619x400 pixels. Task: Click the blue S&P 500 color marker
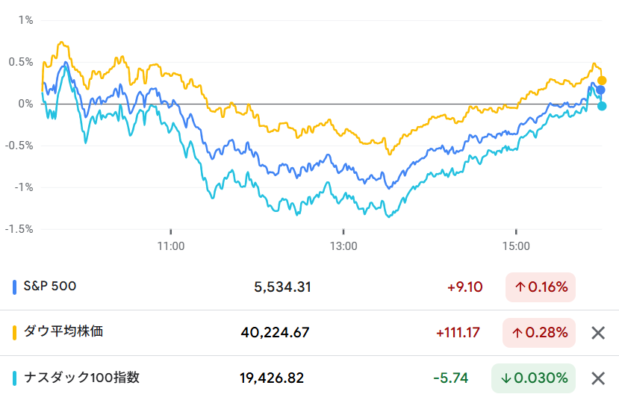14,287
